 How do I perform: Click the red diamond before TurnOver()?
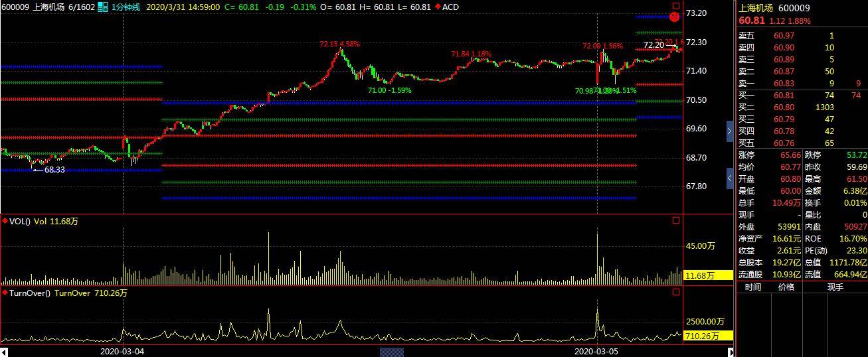(5, 292)
